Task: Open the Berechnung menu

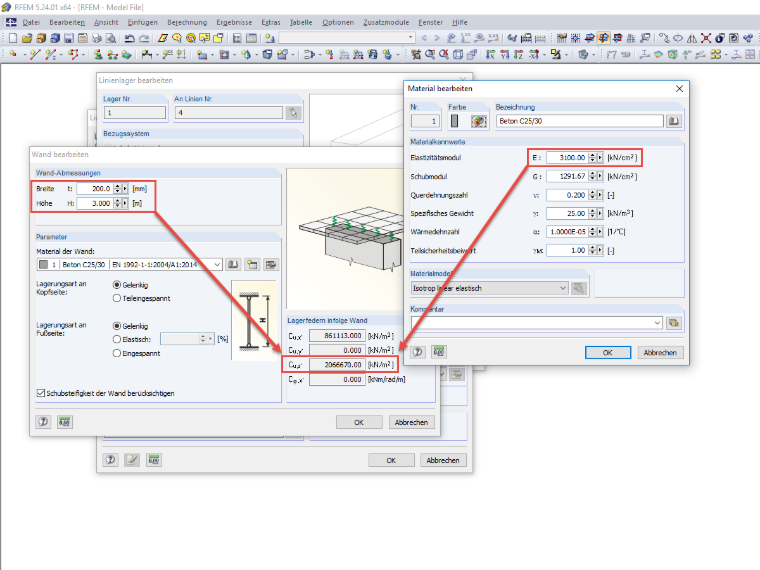Action: 187,22
